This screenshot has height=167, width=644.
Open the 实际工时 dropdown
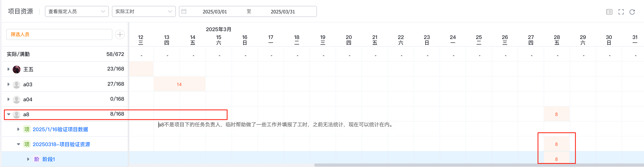coord(144,11)
